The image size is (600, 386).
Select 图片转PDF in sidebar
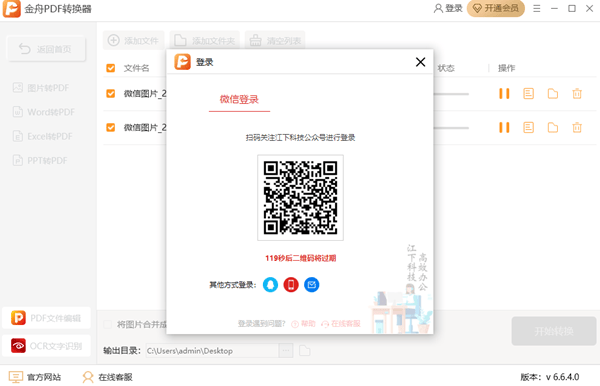click(x=41, y=88)
